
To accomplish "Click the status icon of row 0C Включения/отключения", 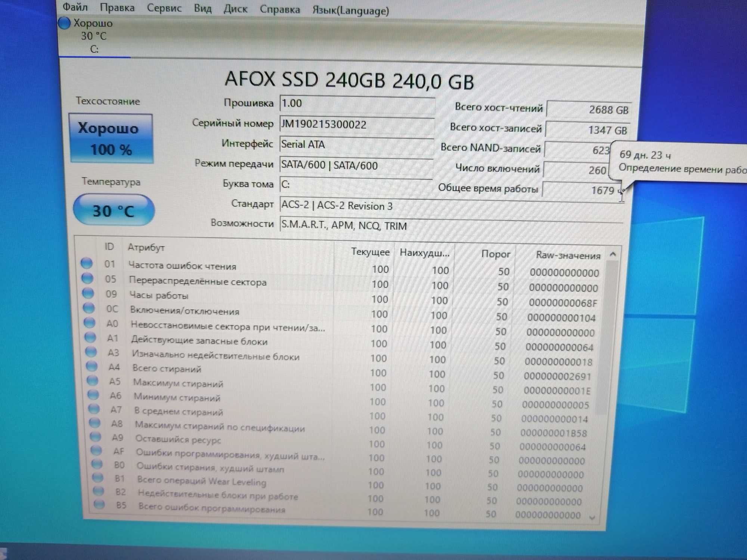I will [89, 308].
